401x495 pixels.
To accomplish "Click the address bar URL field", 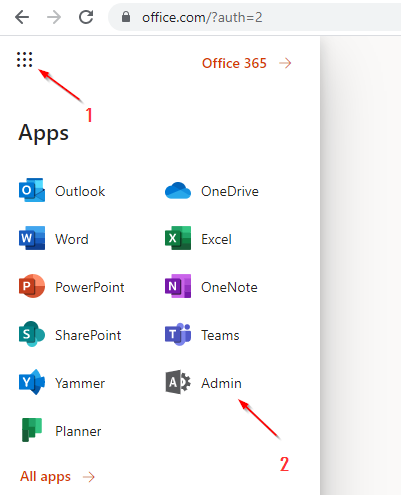I will point(255,17).
